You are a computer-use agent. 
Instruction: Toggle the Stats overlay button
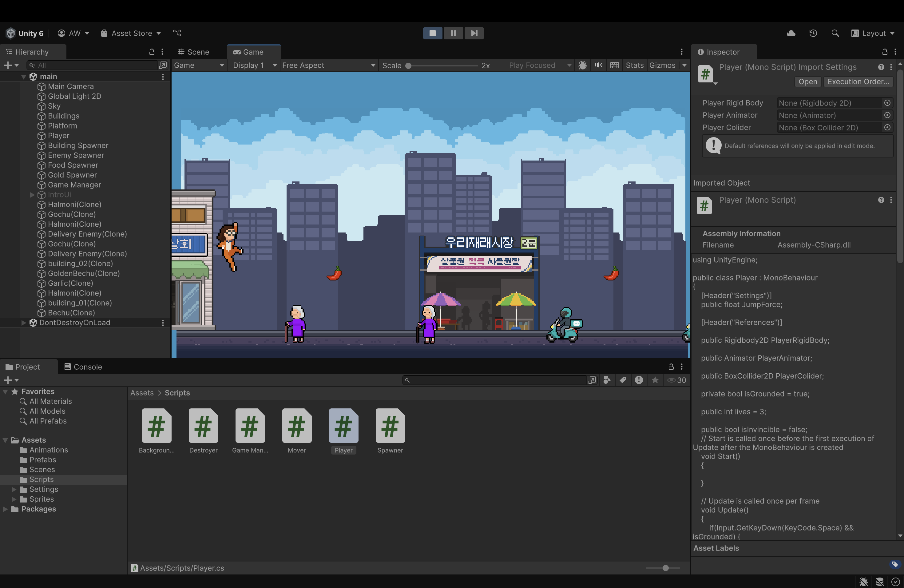(x=634, y=65)
